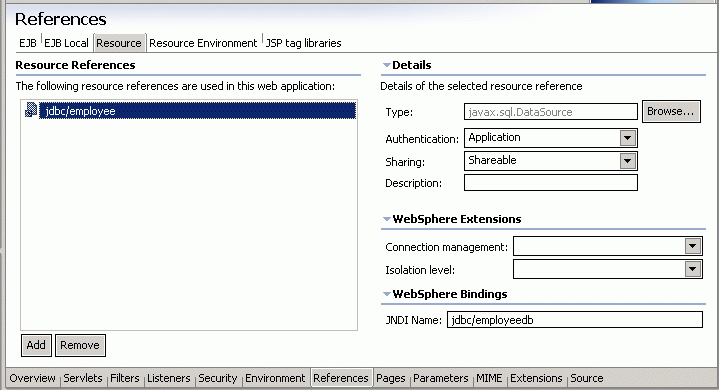This screenshot has height=390, width=719.
Task: Open the EJB Local tab
Action: (x=66, y=43)
